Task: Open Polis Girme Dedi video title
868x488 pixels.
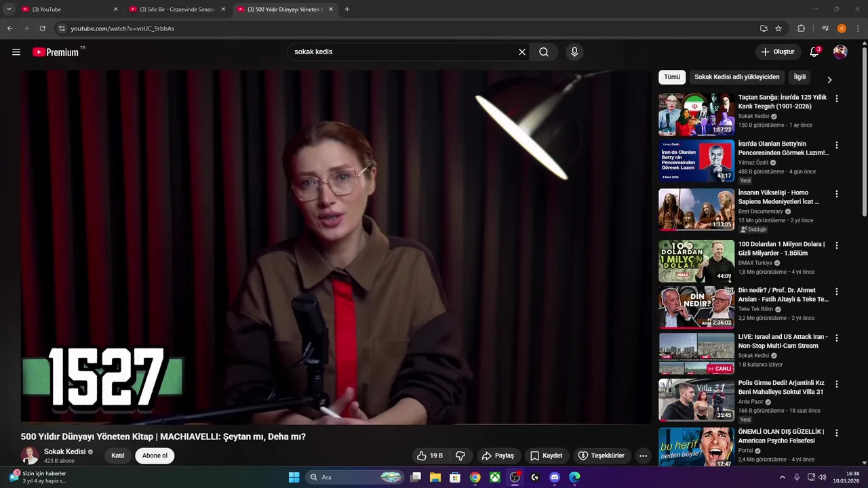Action: click(x=781, y=387)
